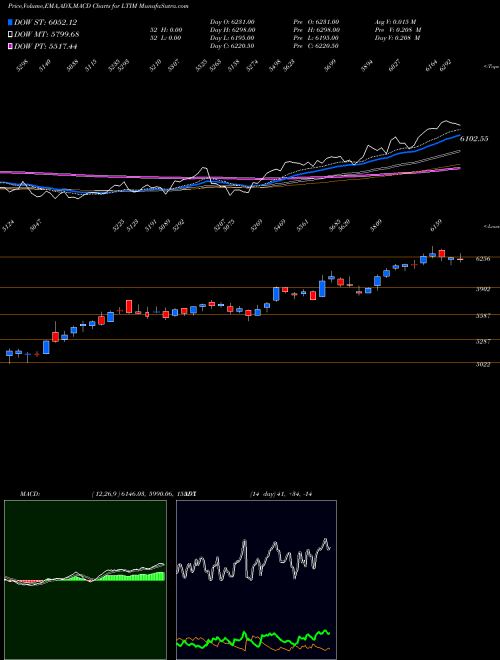The image size is (500, 660).
Task: Click the blue EMA line end near 6102.55
Action: point(458,136)
